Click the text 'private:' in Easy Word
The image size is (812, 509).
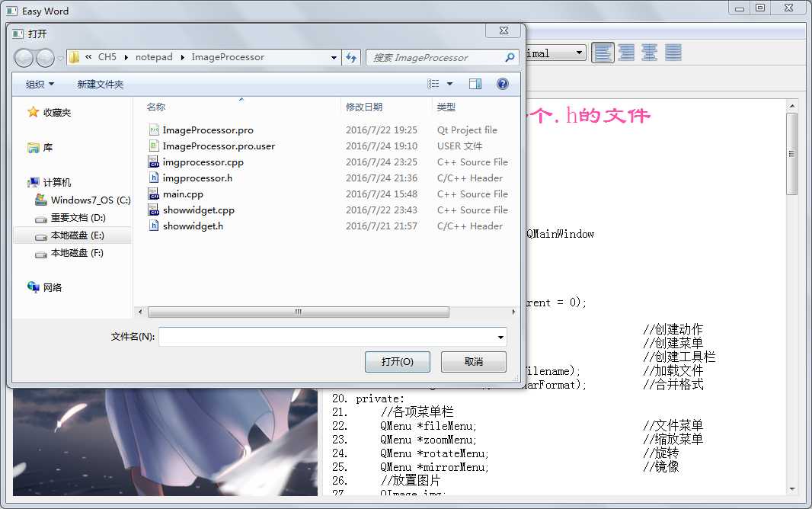[x=380, y=399]
